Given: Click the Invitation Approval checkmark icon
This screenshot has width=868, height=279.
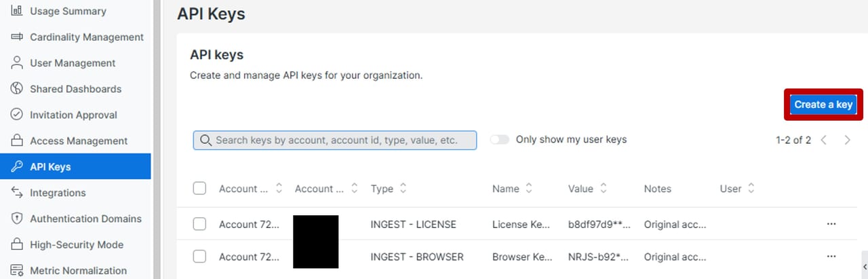Looking at the screenshot, I should click(x=17, y=115).
